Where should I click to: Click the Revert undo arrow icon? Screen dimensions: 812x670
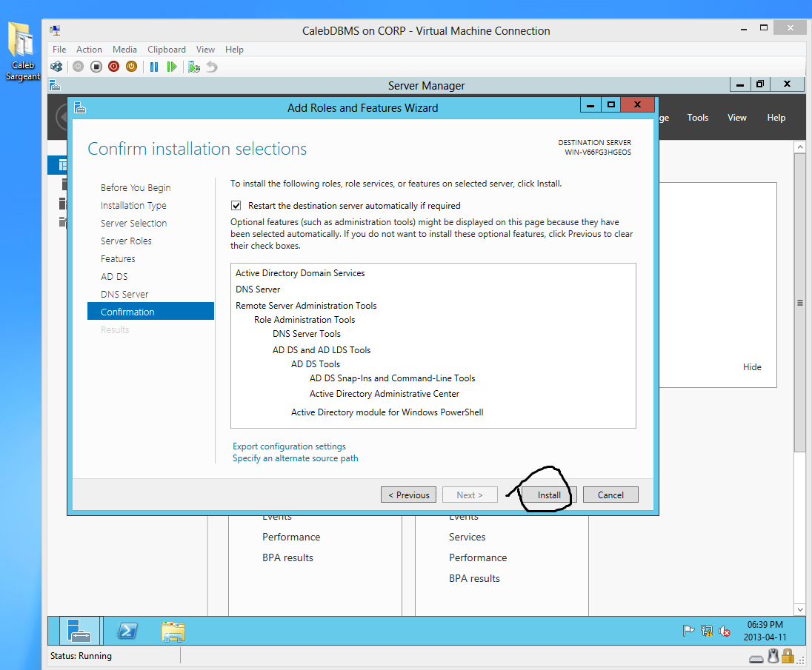(212, 67)
